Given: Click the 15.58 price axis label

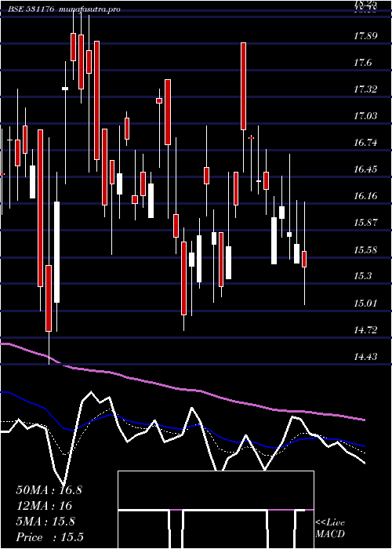Looking at the screenshot, I should pyautogui.click(x=365, y=250).
